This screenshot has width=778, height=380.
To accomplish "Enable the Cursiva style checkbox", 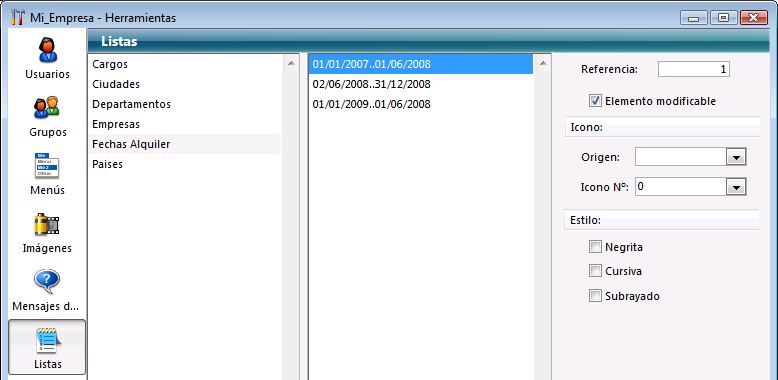I will (595, 271).
